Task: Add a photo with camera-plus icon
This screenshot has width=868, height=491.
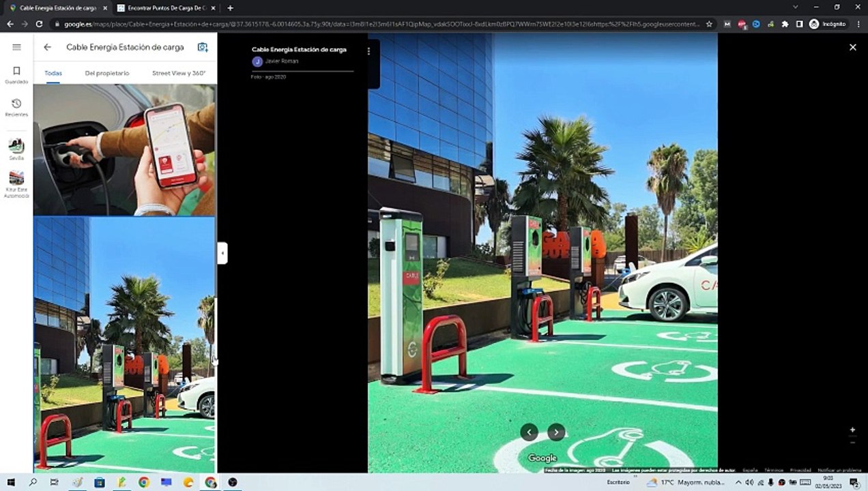Action: [x=203, y=47]
